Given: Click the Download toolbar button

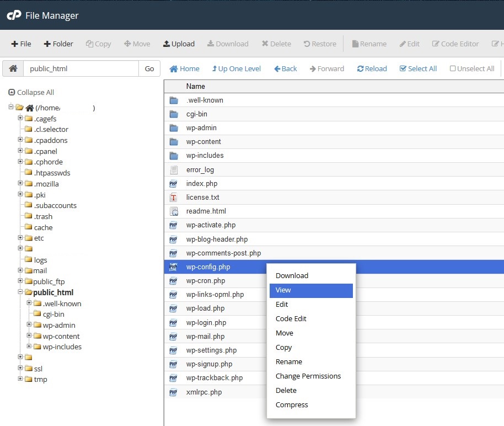Looking at the screenshot, I should pyautogui.click(x=228, y=44).
